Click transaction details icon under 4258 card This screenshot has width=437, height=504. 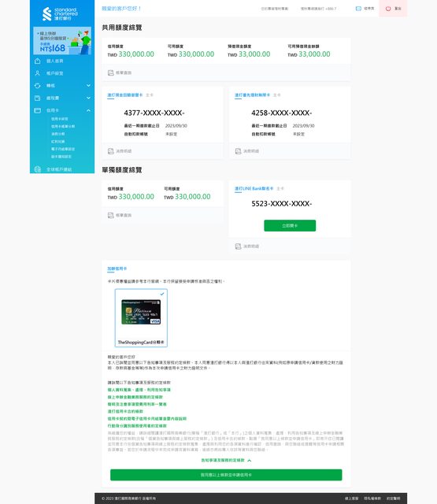point(238,151)
